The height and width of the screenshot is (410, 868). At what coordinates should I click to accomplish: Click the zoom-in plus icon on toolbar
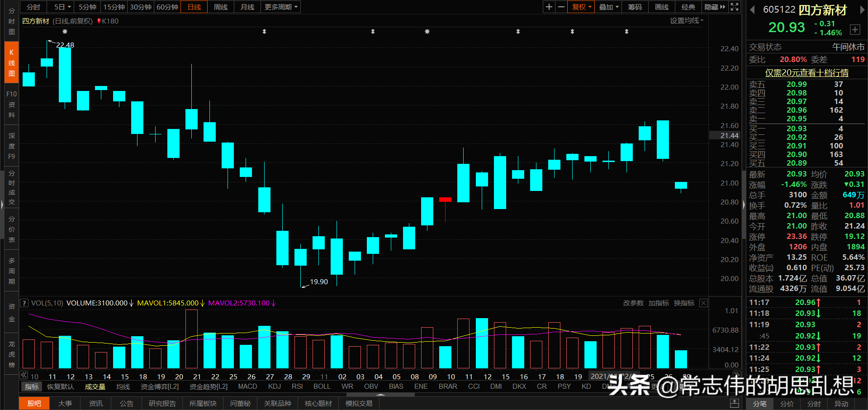(548, 7)
